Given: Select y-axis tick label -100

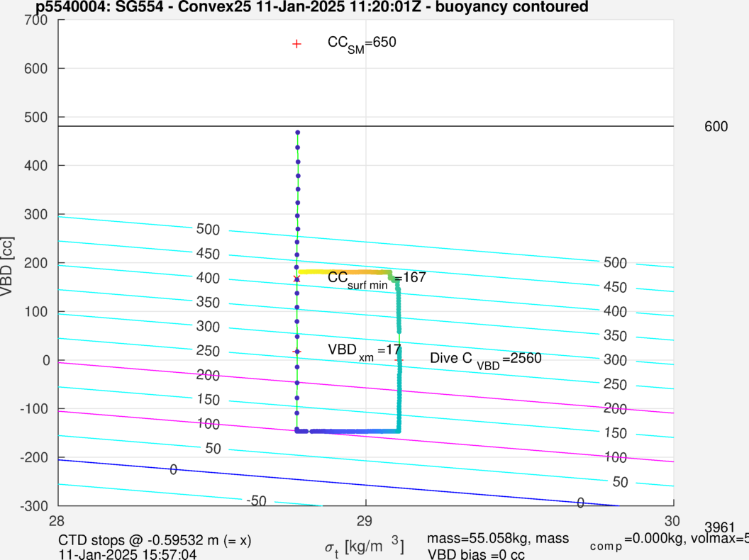Looking at the screenshot, I should [34, 409].
